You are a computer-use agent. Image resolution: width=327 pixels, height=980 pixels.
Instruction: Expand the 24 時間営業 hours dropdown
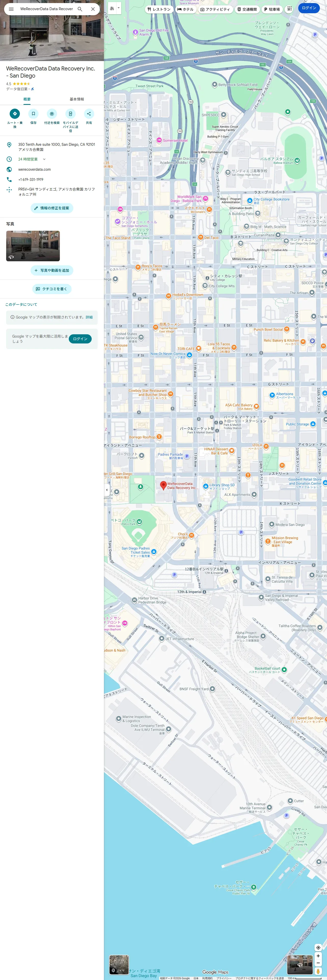coord(44,159)
